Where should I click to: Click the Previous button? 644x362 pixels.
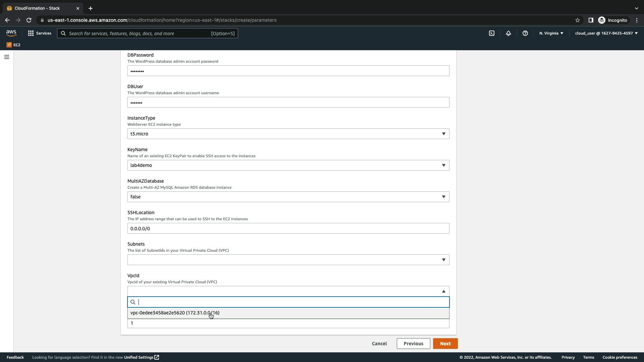[x=413, y=344]
